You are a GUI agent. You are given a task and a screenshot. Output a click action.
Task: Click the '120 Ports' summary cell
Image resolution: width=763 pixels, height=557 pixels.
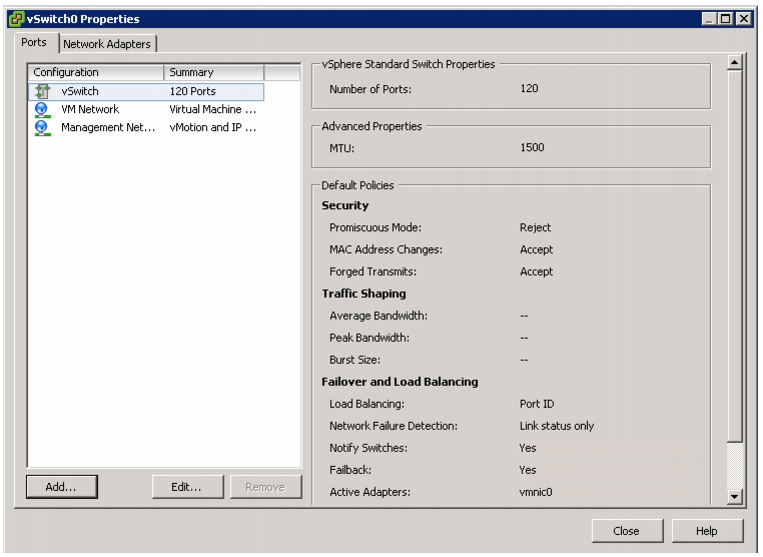pos(193,91)
